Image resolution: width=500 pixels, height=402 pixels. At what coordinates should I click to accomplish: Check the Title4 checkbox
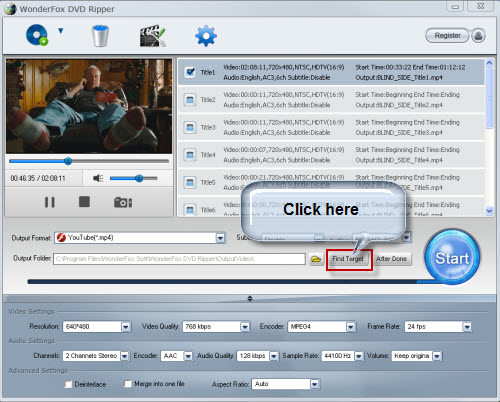190,155
